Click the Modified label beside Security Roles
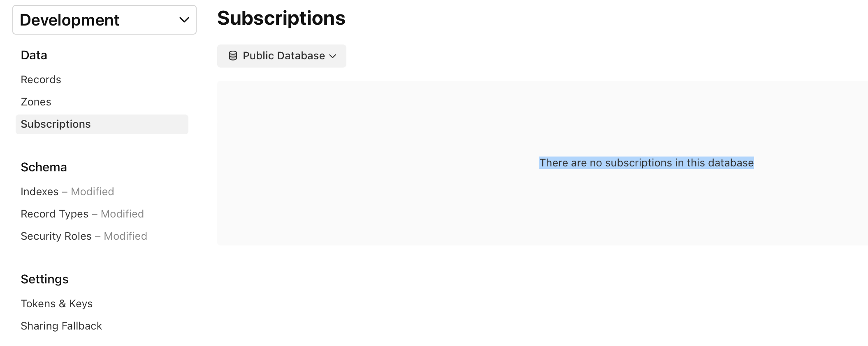Viewport: 868px width, 346px height. tap(125, 236)
